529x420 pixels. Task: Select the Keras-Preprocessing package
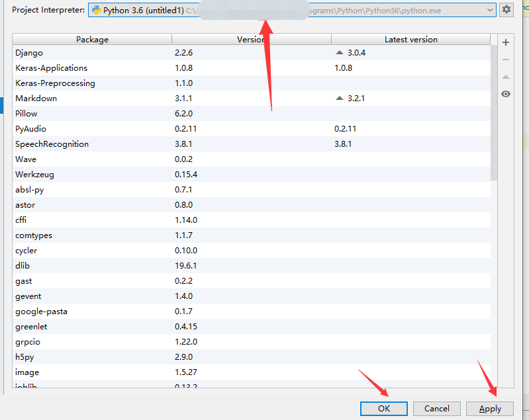coord(252,83)
